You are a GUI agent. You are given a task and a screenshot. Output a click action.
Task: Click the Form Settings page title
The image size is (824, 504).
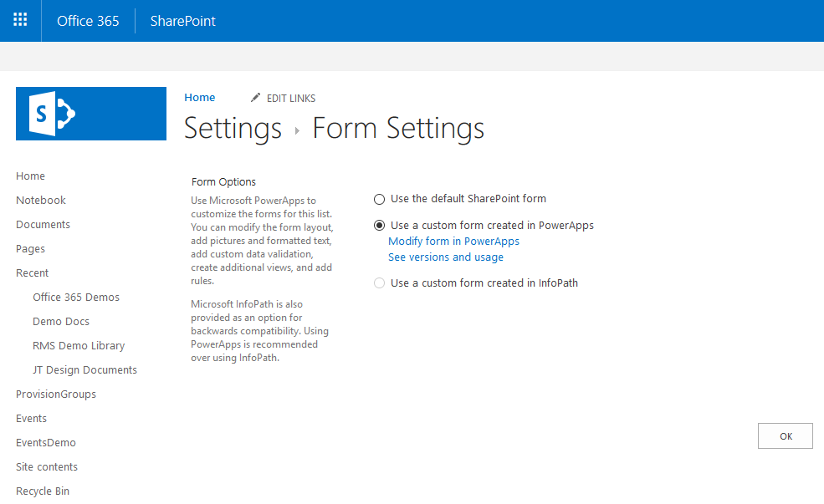point(398,128)
